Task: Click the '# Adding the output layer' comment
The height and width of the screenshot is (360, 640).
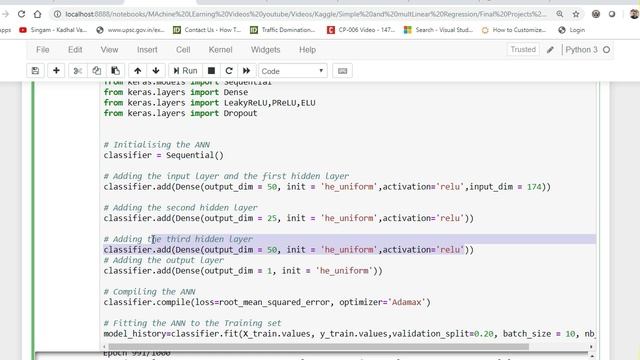Action: click(163, 260)
